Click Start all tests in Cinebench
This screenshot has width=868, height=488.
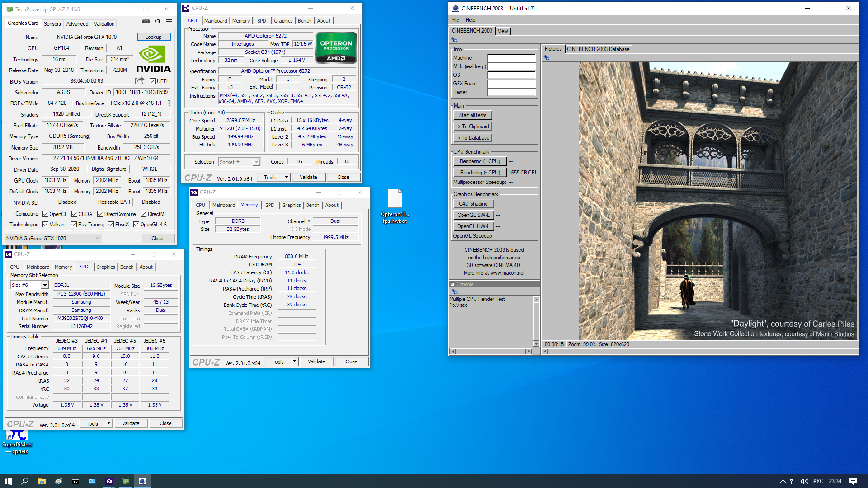click(x=472, y=115)
